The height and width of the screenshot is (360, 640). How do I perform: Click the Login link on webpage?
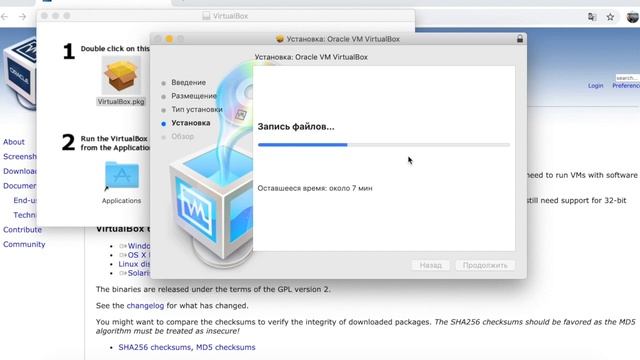point(596,86)
